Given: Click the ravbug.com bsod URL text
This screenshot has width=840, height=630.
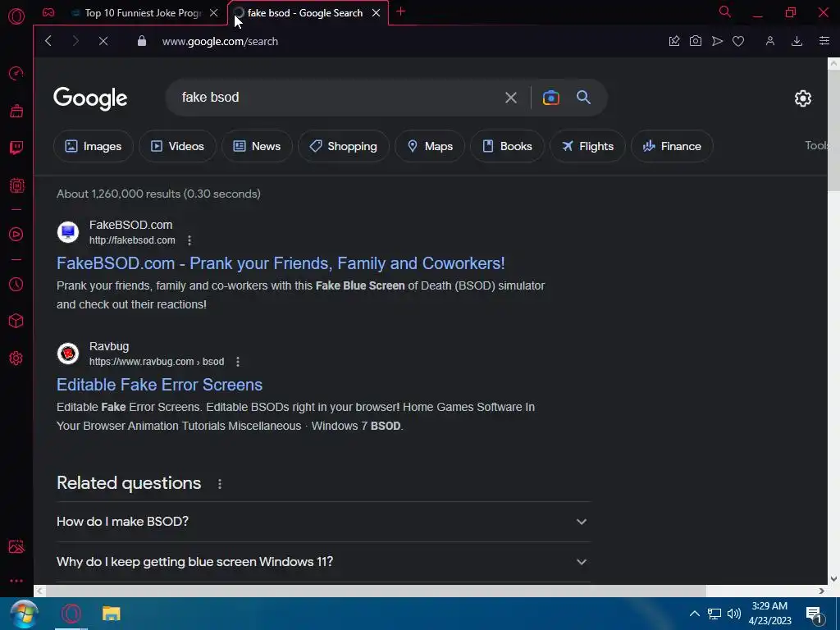Looking at the screenshot, I should [157, 362].
